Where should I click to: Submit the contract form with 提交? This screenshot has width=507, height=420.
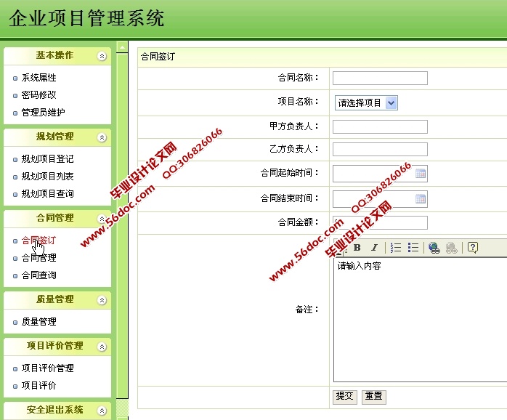pyautogui.click(x=345, y=396)
